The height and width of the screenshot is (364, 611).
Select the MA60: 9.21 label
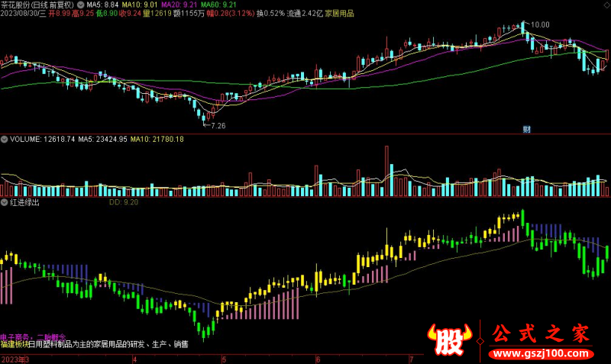pos(218,5)
